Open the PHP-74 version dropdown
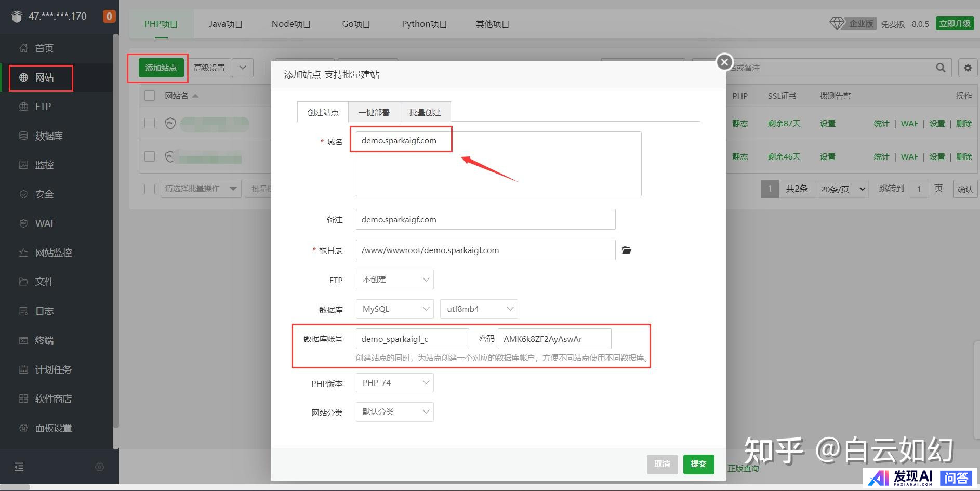This screenshot has height=491, width=980. point(394,383)
